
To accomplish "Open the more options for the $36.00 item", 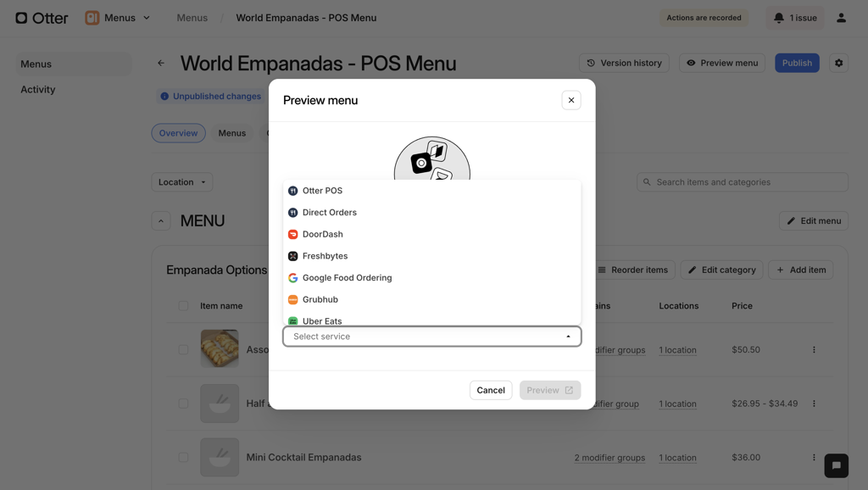I will (x=814, y=457).
